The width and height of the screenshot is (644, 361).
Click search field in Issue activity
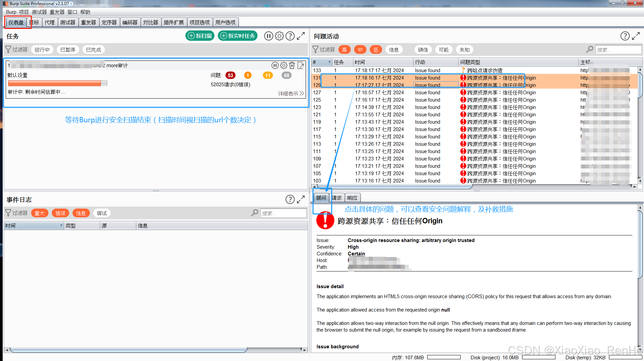coord(618,49)
